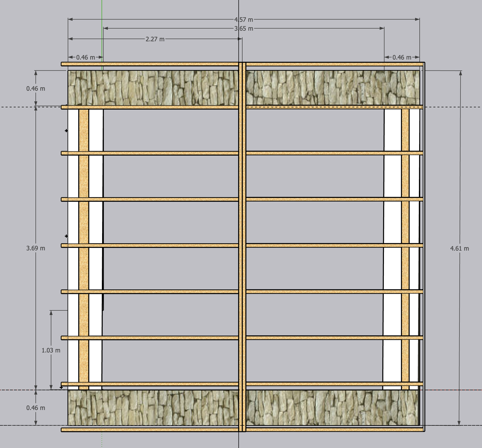Select the 1.03 m vertical dimension label
482x448 pixels.
coord(51,350)
